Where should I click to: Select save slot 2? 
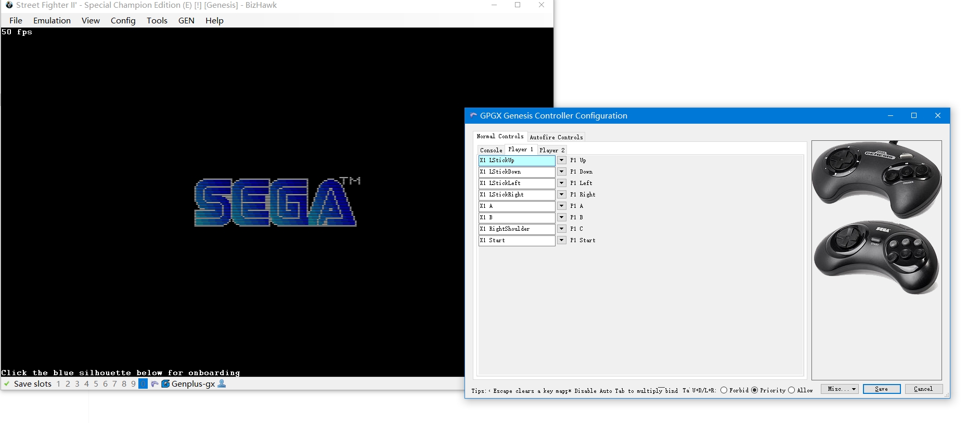[x=68, y=384]
